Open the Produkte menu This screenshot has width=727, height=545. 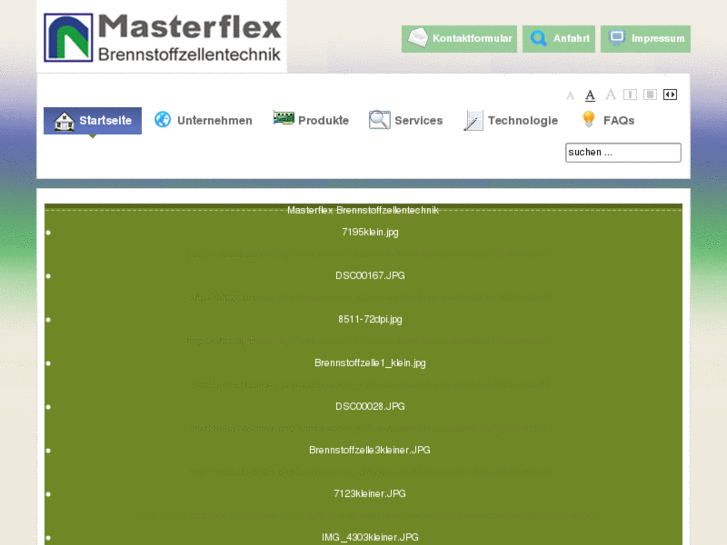point(311,121)
